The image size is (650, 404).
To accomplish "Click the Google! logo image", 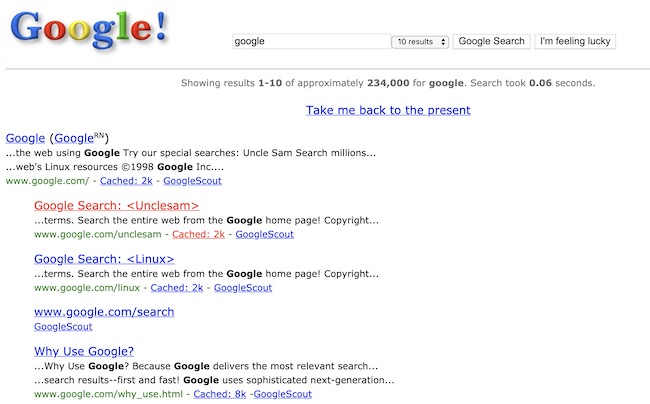I will pos(89,29).
